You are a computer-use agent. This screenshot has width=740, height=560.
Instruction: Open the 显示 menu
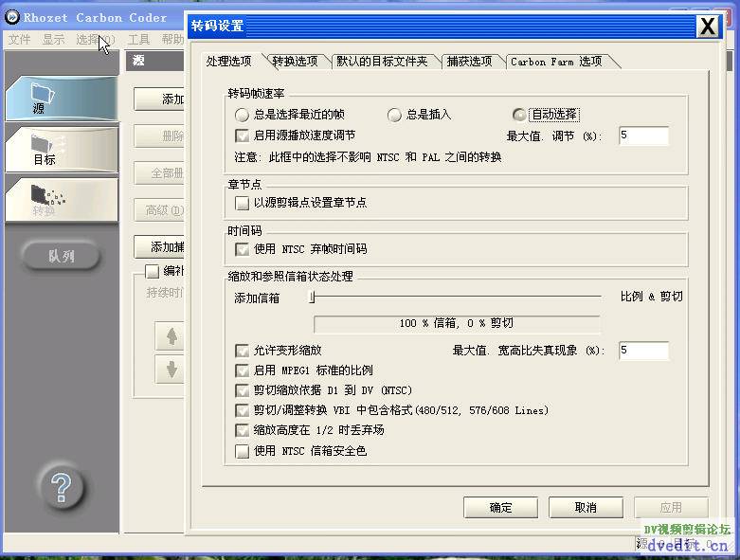click(53, 40)
